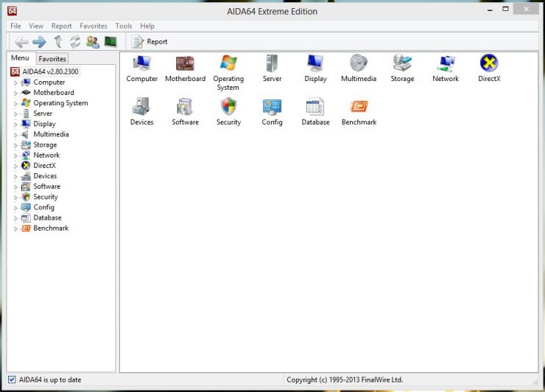The image size is (545, 392).
Task: Open the File menu
Action: pos(15,26)
